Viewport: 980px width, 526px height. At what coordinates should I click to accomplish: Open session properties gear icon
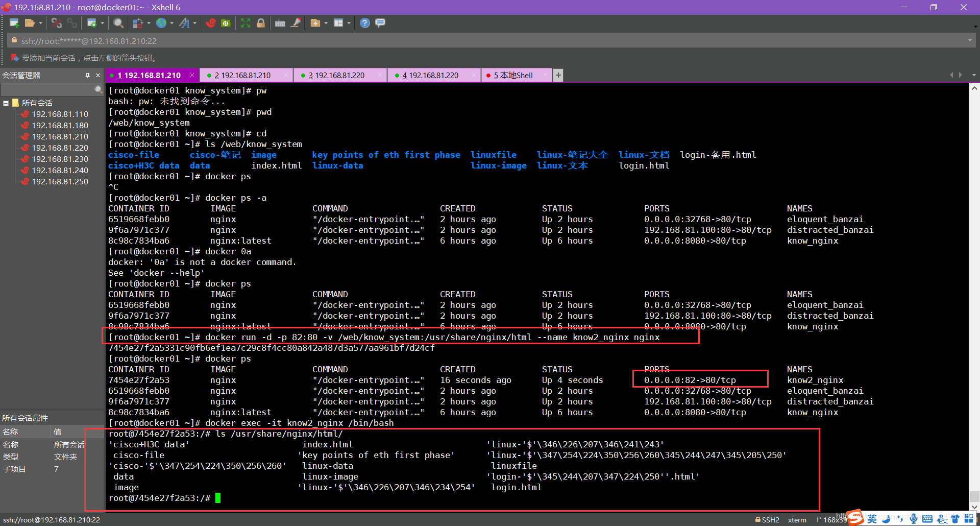click(92, 23)
